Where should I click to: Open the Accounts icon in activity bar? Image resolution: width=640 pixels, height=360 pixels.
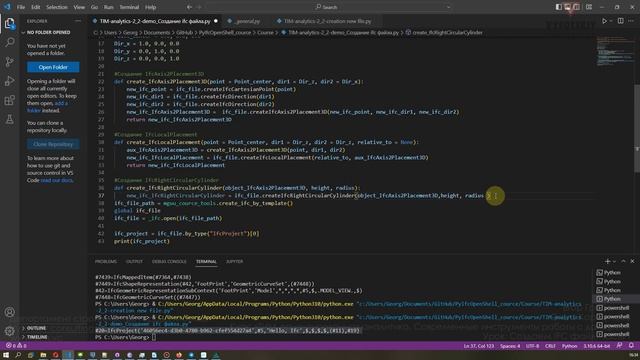pyautogui.click(x=9, y=312)
